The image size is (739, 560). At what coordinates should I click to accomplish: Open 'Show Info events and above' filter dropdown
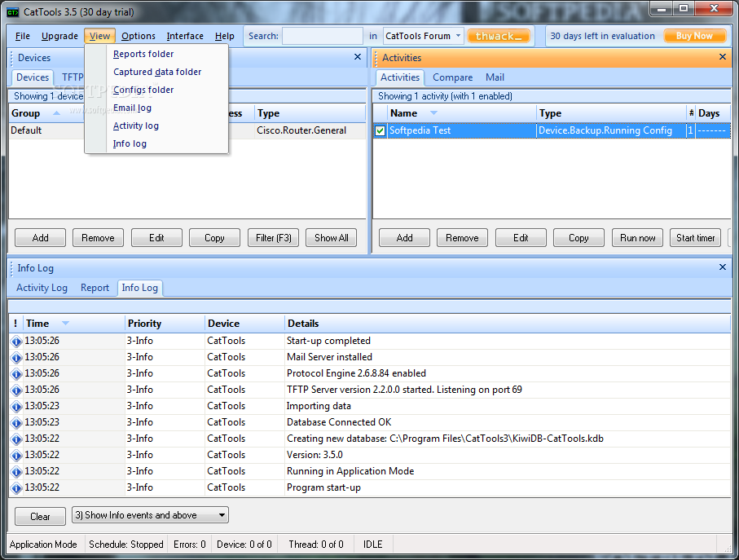pos(222,515)
